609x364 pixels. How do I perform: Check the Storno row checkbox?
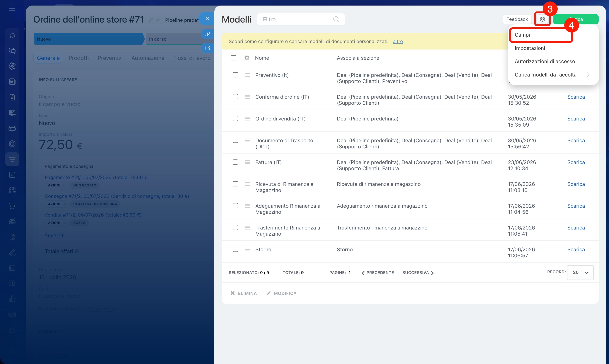pyautogui.click(x=235, y=249)
